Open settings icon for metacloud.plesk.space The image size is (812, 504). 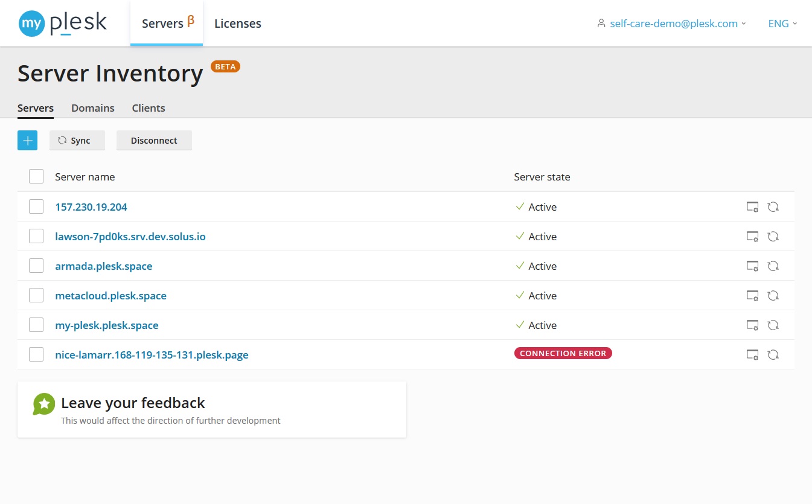(752, 295)
